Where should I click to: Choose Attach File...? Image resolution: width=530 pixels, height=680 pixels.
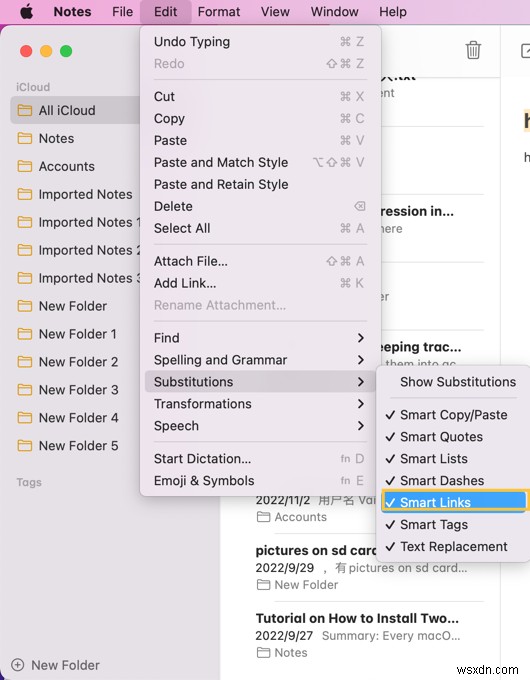point(260,261)
